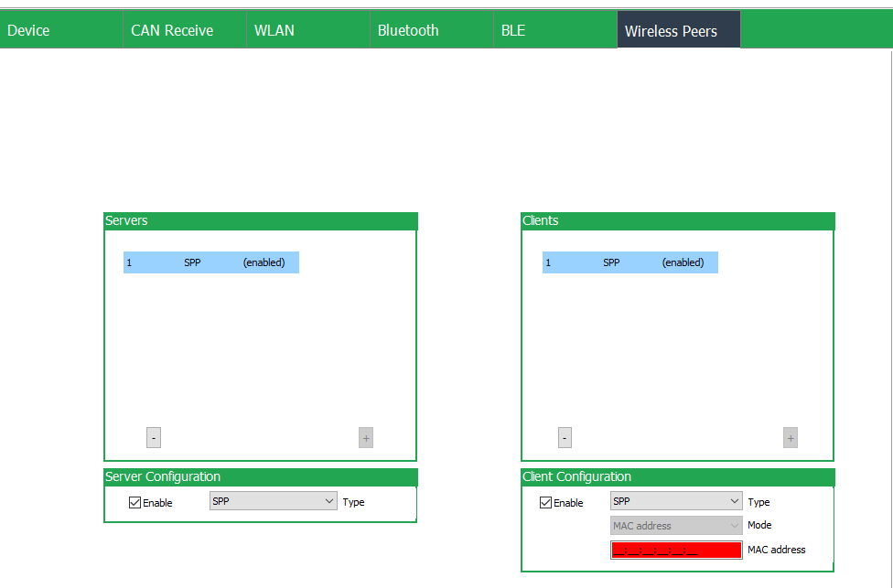The image size is (893, 588).
Task: Select the enabled SPP entry in Servers list
Action: point(210,262)
